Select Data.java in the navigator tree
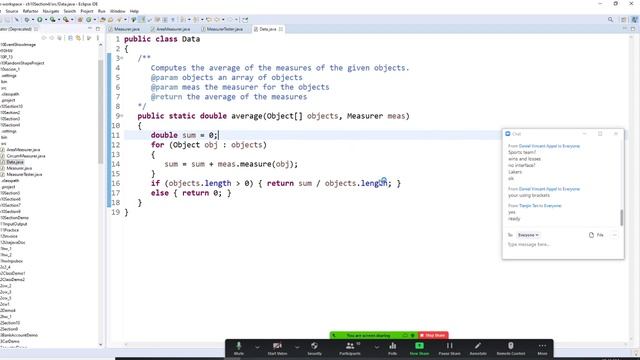The image size is (640, 360). tap(15, 162)
